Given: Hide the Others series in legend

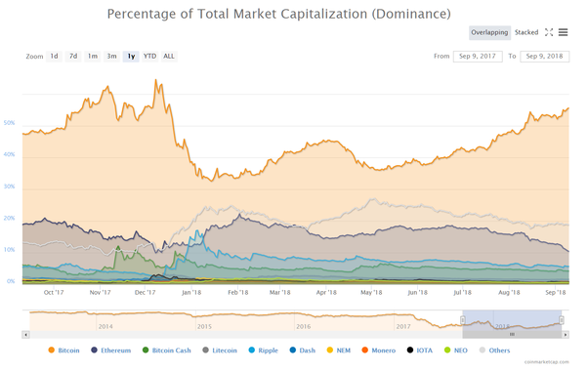Looking at the screenshot, I should click(x=494, y=350).
